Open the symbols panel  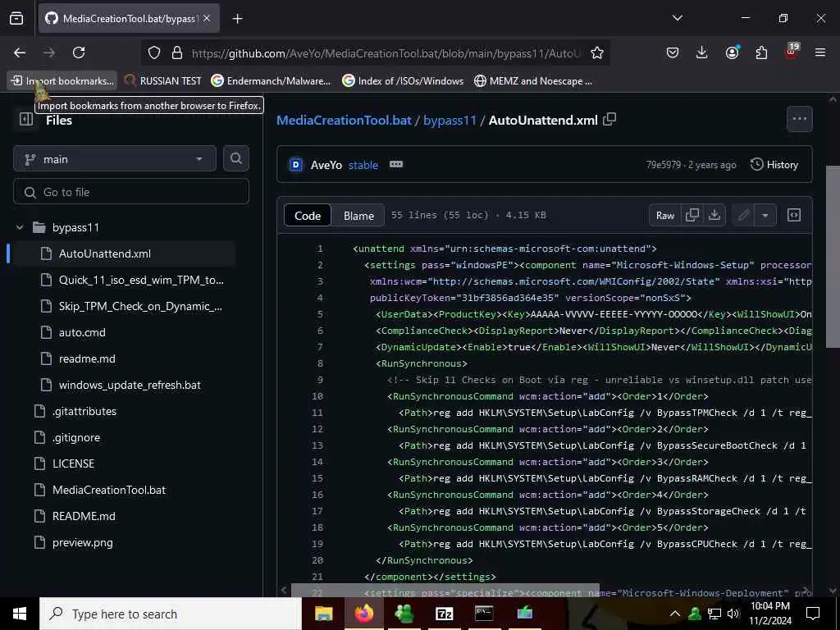click(x=794, y=215)
